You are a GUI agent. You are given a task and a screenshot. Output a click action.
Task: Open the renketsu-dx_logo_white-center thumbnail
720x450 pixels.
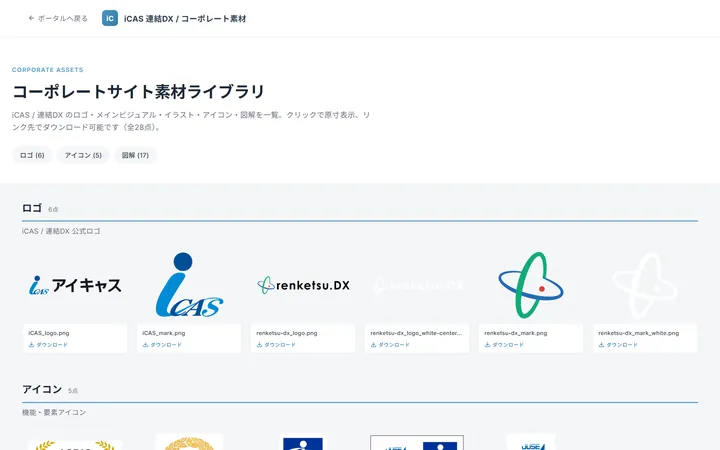(x=417, y=285)
